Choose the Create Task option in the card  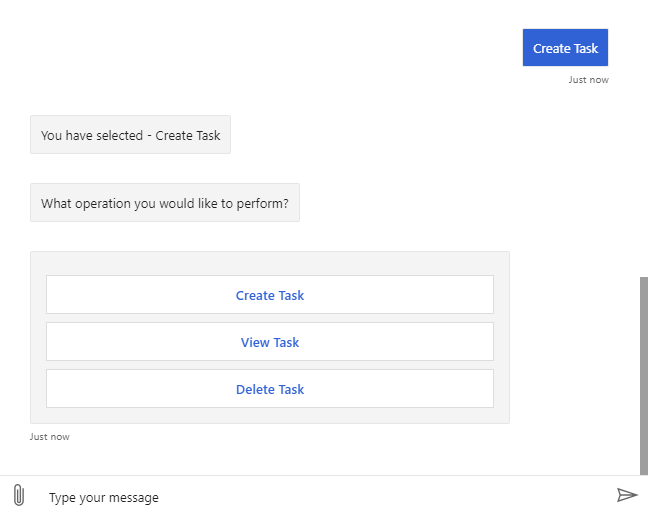[270, 295]
